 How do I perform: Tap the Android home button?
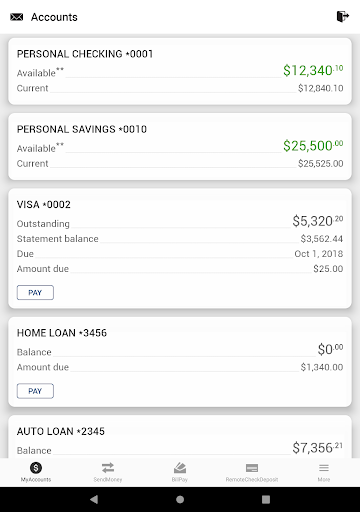pos(180,499)
